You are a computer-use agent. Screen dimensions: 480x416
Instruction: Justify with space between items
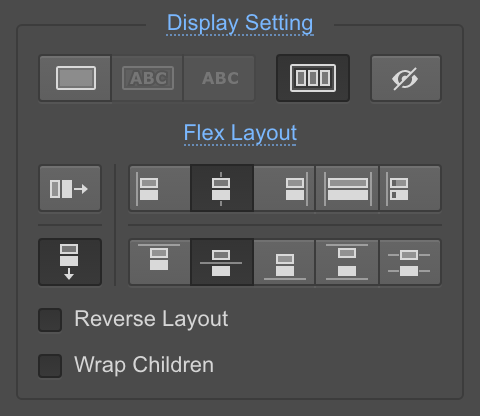tap(347, 262)
